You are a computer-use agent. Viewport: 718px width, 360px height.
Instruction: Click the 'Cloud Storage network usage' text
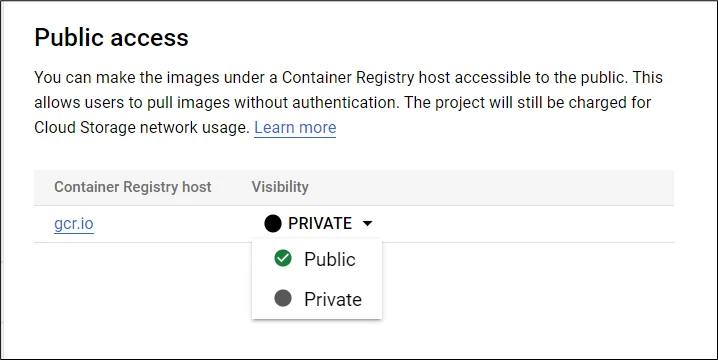click(x=141, y=128)
